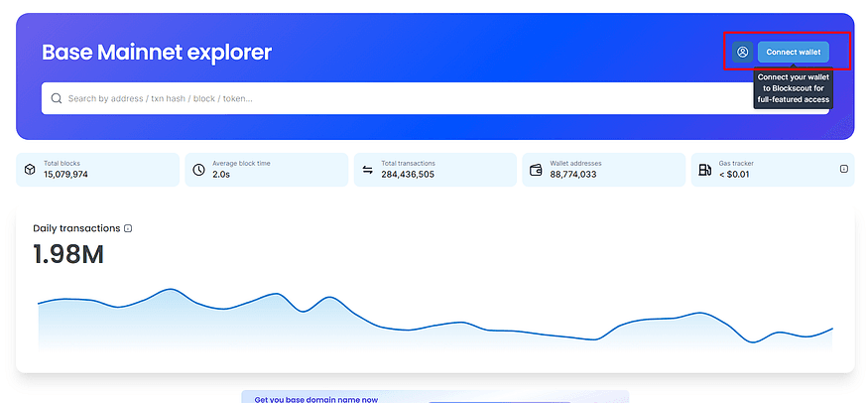Click the magnifier icon in search bar
This screenshot has width=868, height=403.
(56, 98)
